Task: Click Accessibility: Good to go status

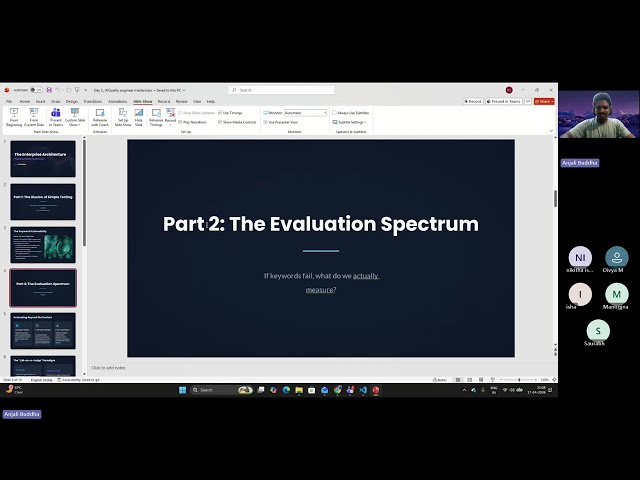Action: point(78,380)
